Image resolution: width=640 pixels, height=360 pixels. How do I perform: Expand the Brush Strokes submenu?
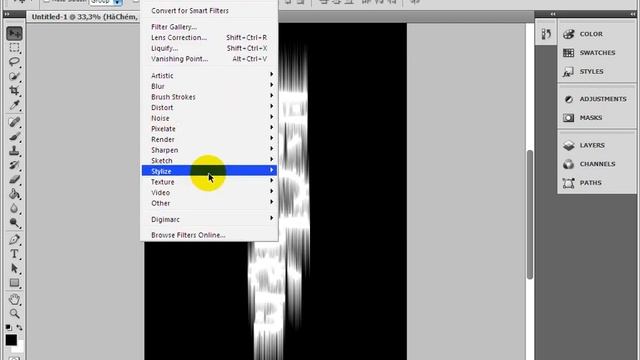[209, 97]
